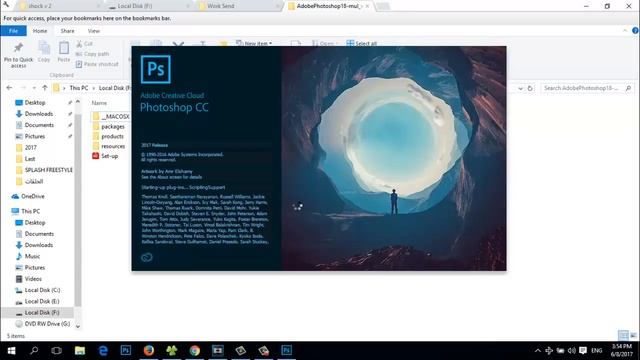Viewport: 640px width, 360px height.
Task: Open OneDrive in the navigation pane
Action: 28,196
